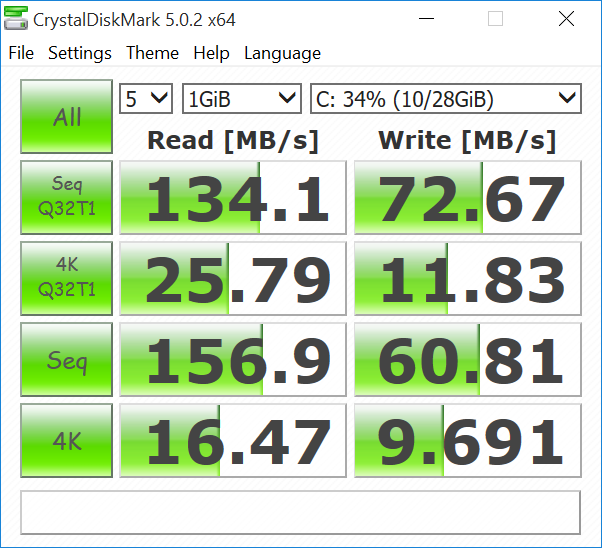The image size is (602, 548).
Task: Open the Language menu
Action: [x=282, y=53]
